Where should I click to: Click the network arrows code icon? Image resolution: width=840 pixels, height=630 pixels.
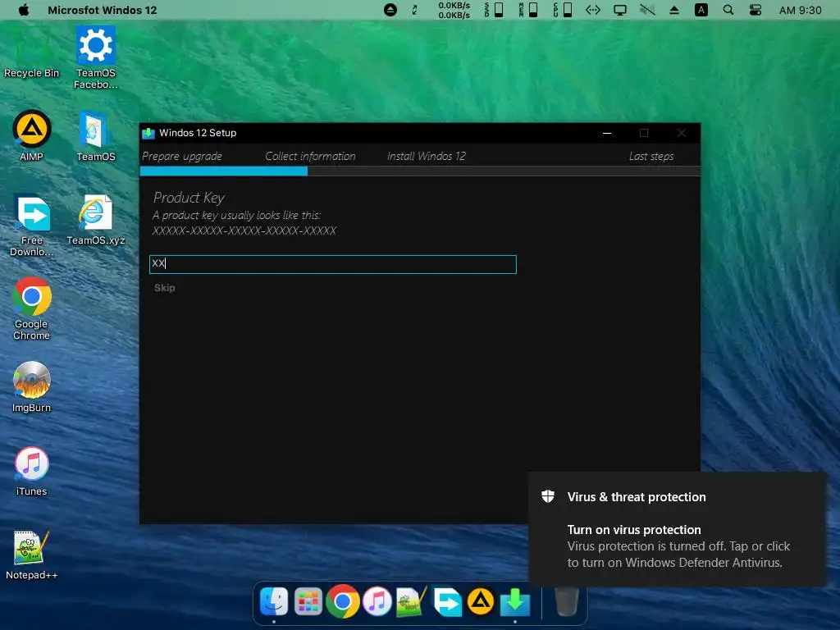(592, 10)
